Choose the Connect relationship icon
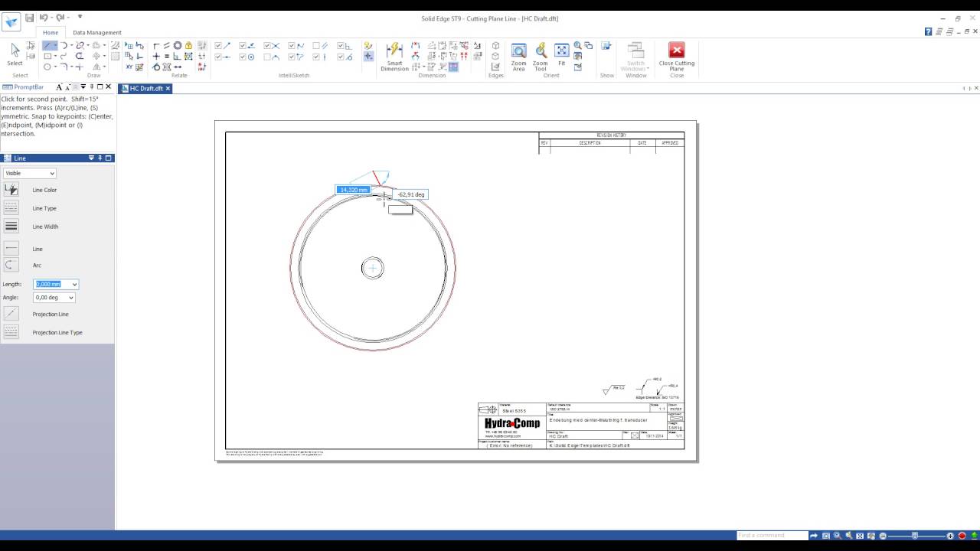Image resolution: width=980 pixels, height=551 pixels. pos(156,46)
